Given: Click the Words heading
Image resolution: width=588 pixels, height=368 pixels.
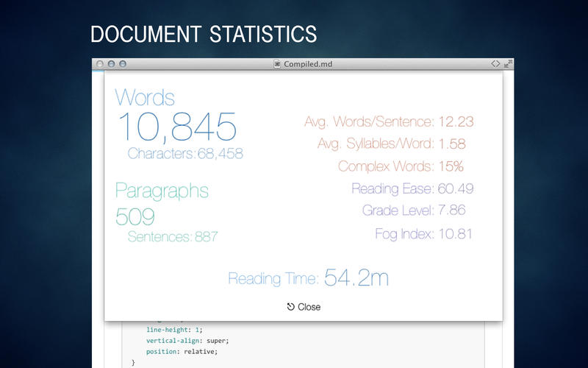Looking at the screenshot, I should [145, 97].
